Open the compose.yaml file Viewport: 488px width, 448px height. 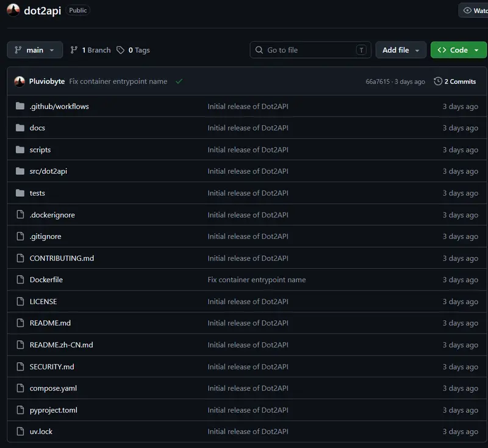coord(53,388)
